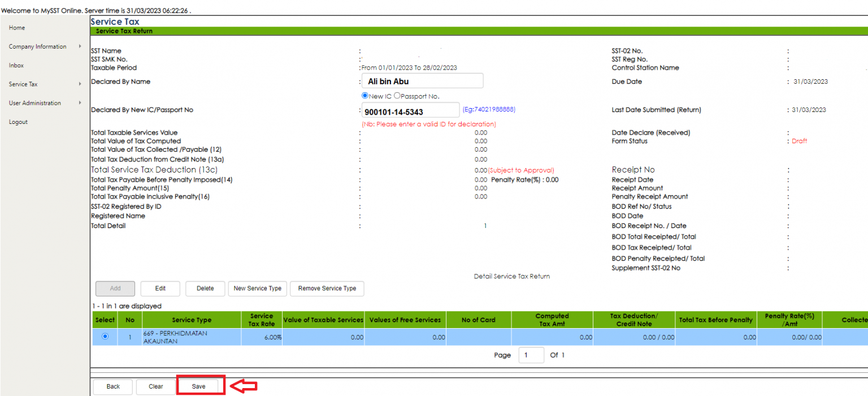Click the No of Card column header
This screenshot has width=868, height=396.
pos(479,320)
